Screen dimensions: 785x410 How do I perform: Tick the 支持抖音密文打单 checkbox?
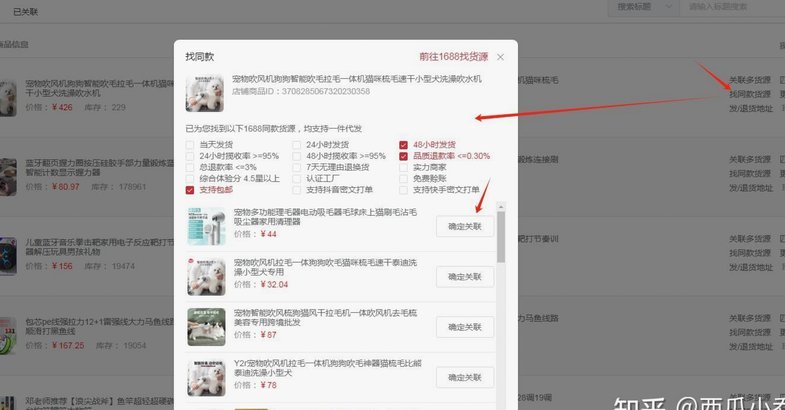[x=296, y=190]
